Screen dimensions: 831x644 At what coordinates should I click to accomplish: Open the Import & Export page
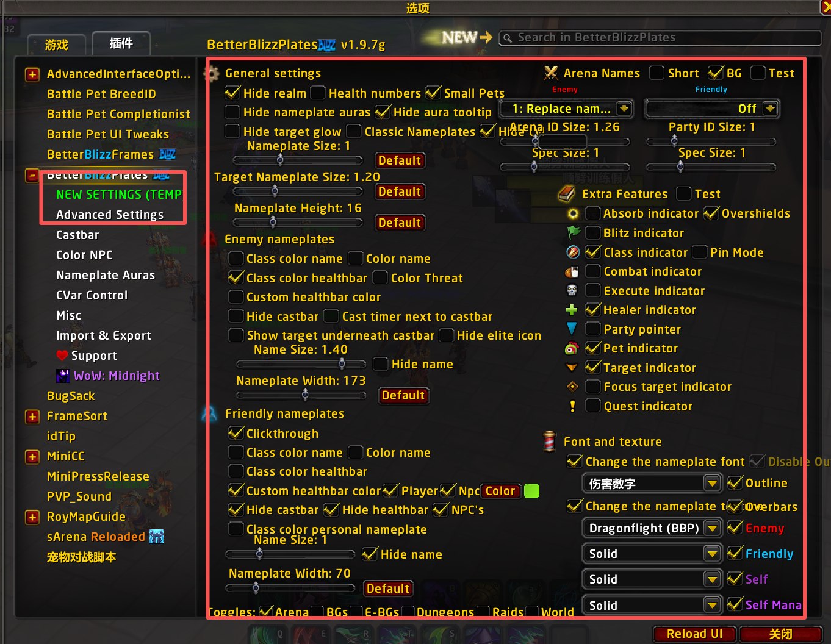(x=104, y=335)
